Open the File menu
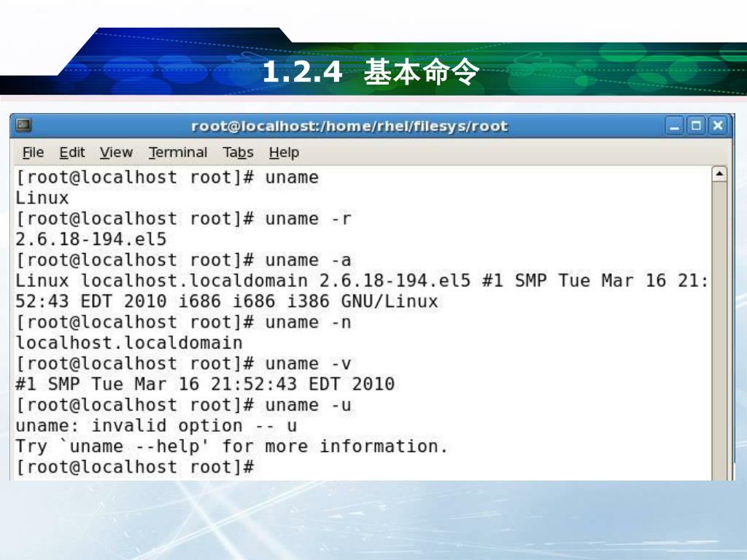Image resolution: width=747 pixels, height=560 pixels. [33, 152]
